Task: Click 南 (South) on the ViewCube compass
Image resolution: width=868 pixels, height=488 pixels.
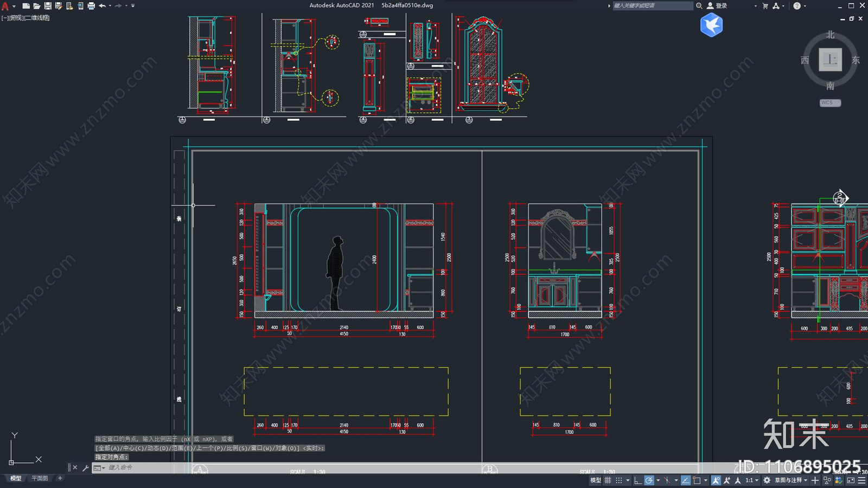Action: 830,86
